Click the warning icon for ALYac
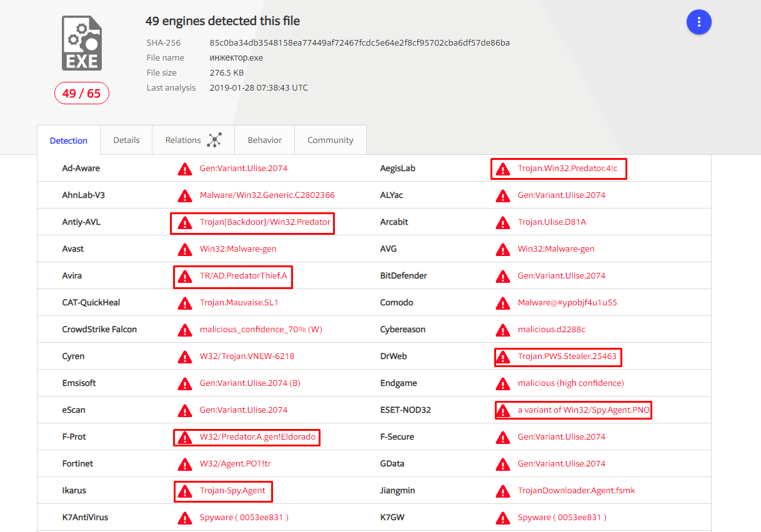 click(x=502, y=195)
